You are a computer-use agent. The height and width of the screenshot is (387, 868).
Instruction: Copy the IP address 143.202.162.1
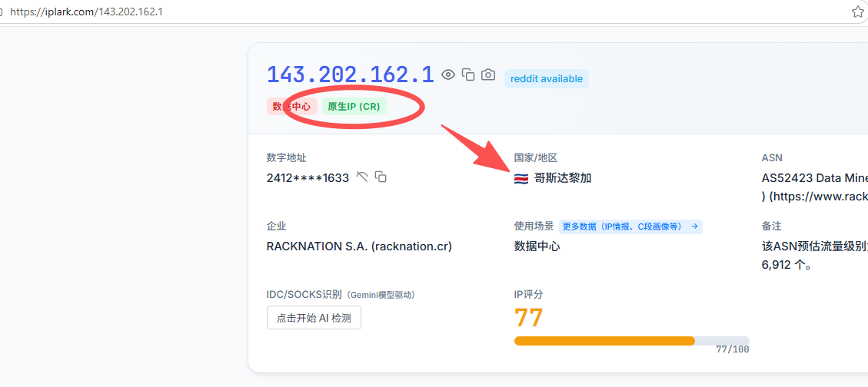coord(468,74)
